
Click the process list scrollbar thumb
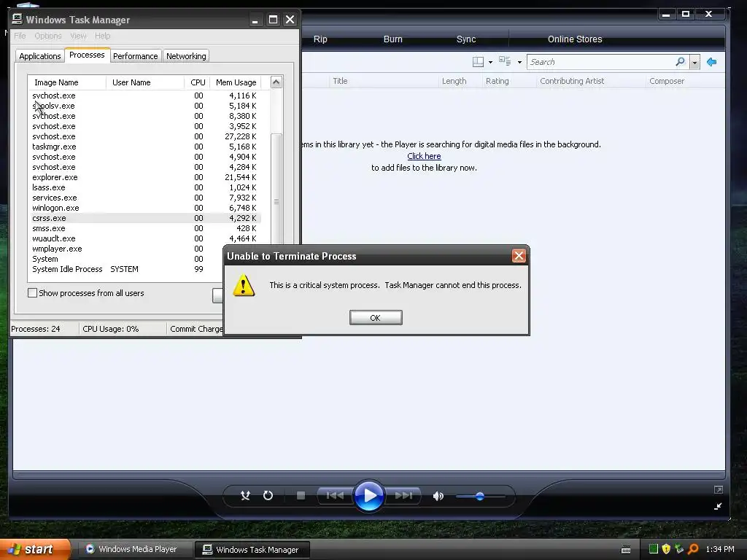[276, 201]
